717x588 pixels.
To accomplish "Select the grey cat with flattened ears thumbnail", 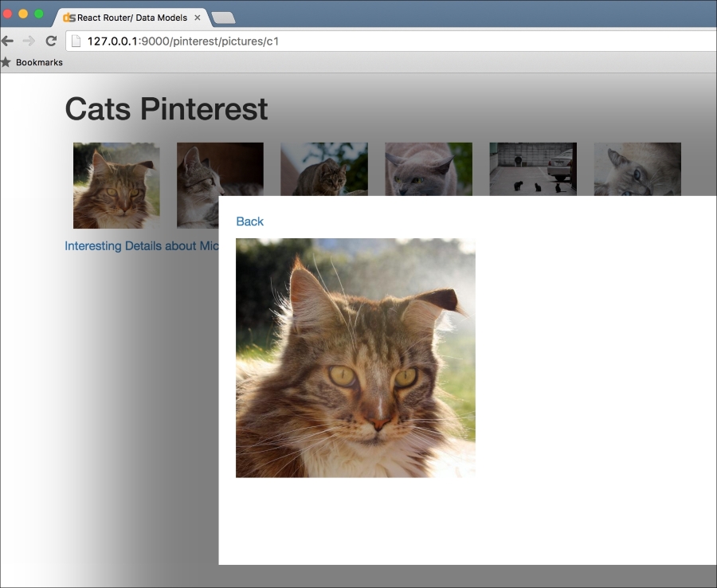I will [429, 169].
